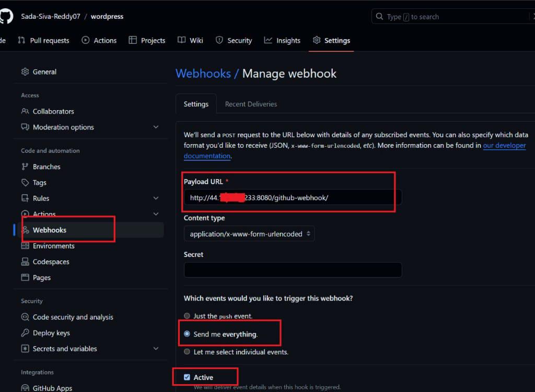Image resolution: width=535 pixels, height=392 pixels.
Task: Click the Rules repo-push icon
Action: tap(25, 198)
